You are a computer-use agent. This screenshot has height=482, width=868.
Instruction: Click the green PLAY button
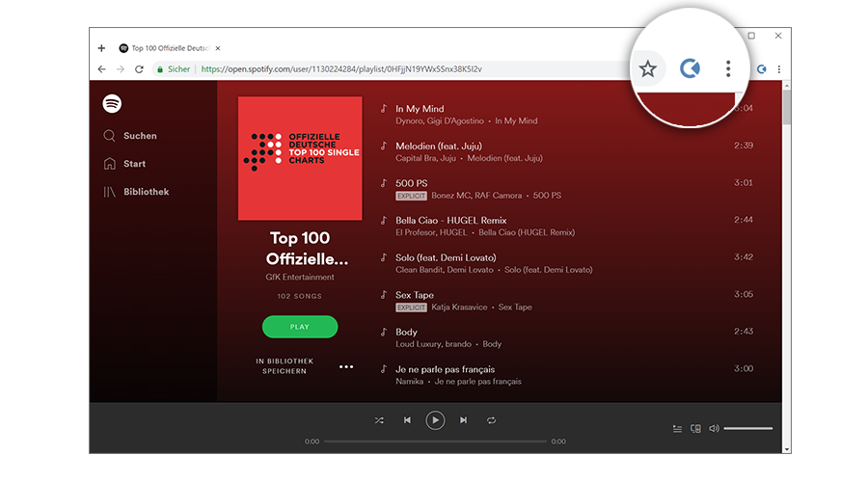tap(300, 327)
